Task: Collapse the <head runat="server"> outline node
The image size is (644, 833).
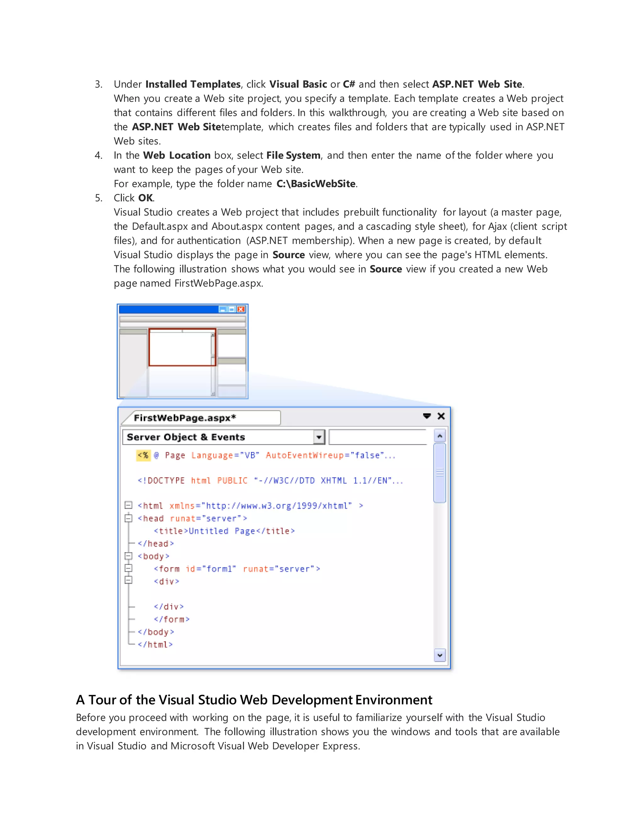Action: pyautogui.click(x=129, y=518)
